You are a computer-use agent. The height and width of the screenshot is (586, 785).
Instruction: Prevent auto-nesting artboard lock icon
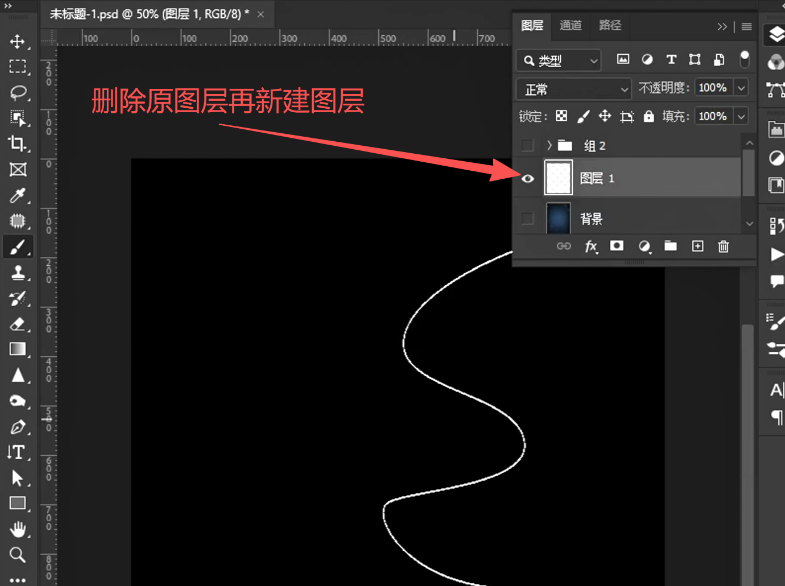pos(627,117)
